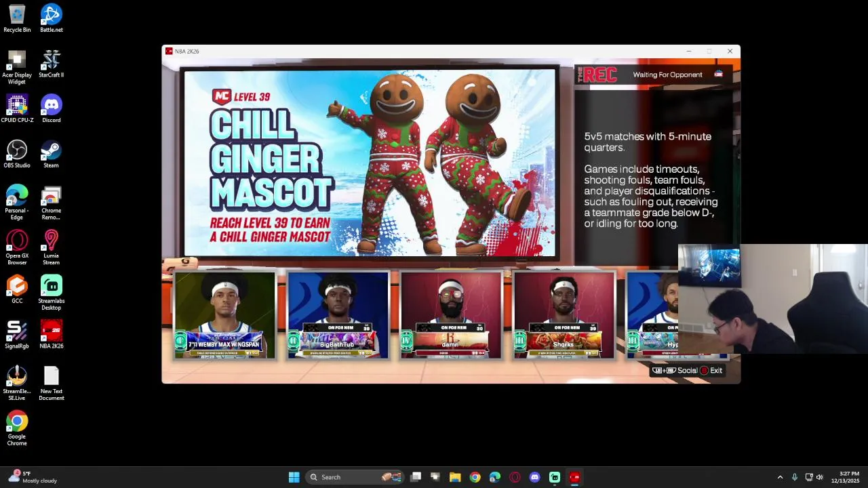Click the Exit button in the game
The image size is (868, 488).
[x=711, y=371]
